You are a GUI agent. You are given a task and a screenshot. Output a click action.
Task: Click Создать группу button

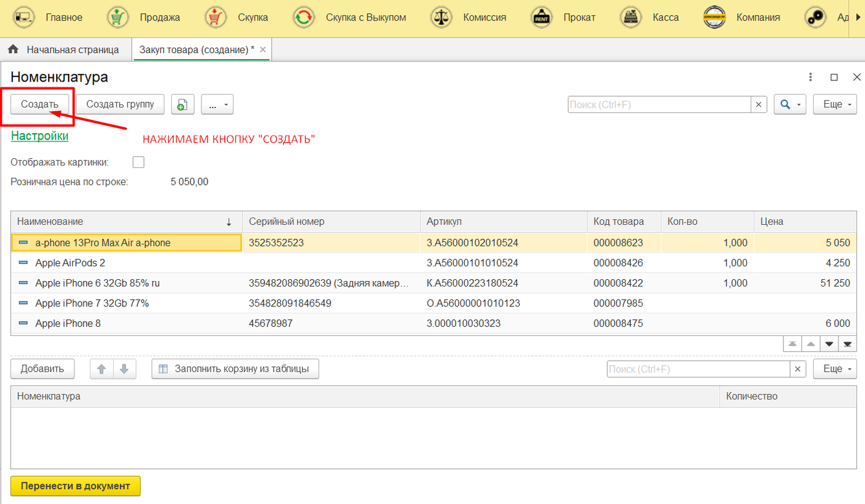coord(120,104)
